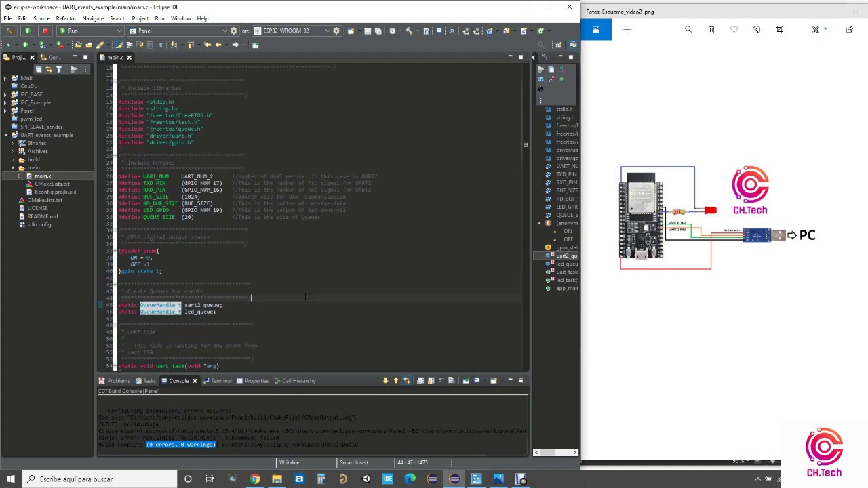Select the main.c editor tab

[115, 57]
